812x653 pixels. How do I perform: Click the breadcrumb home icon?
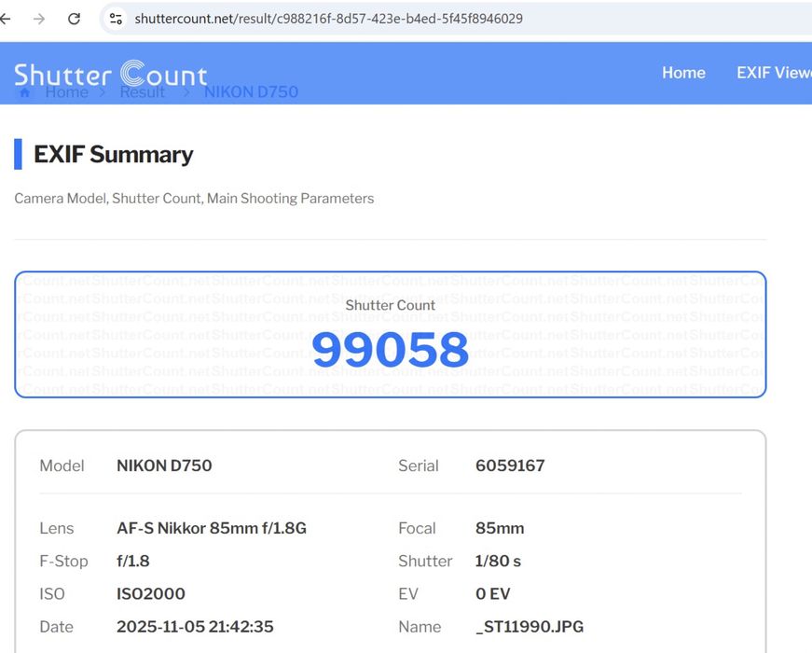coord(24,92)
